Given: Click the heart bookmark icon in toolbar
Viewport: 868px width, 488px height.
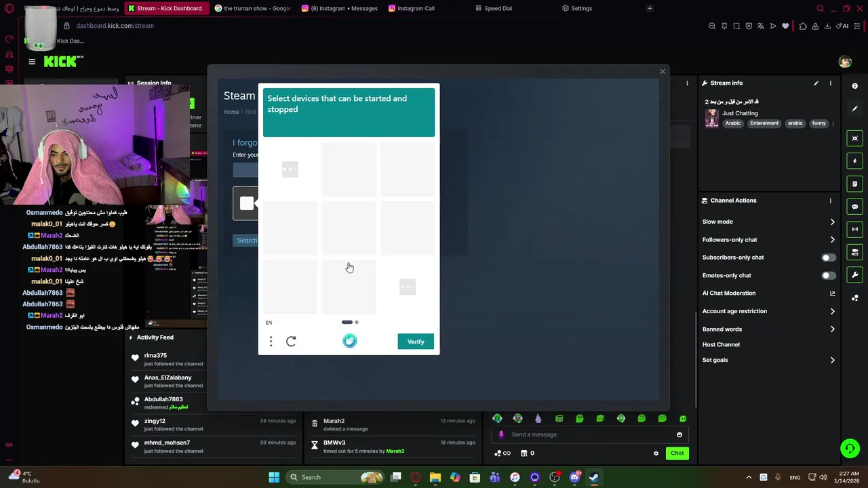Looking at the screenshot, I should (x=785, y=26).
